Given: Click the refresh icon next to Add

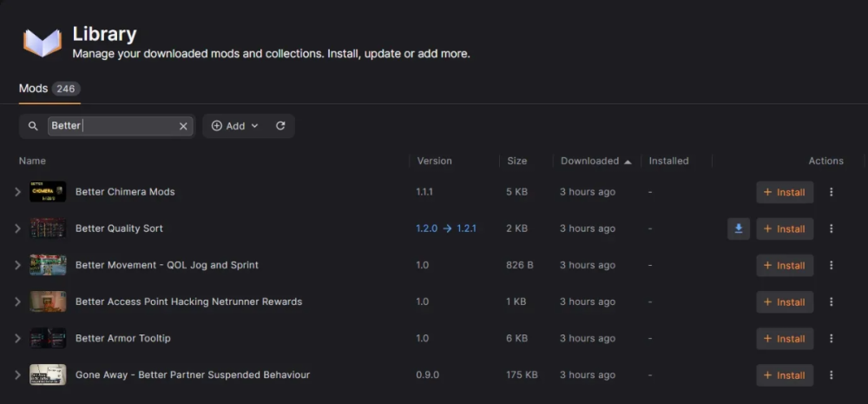Looking at the screenshot, I should point(280,126).
